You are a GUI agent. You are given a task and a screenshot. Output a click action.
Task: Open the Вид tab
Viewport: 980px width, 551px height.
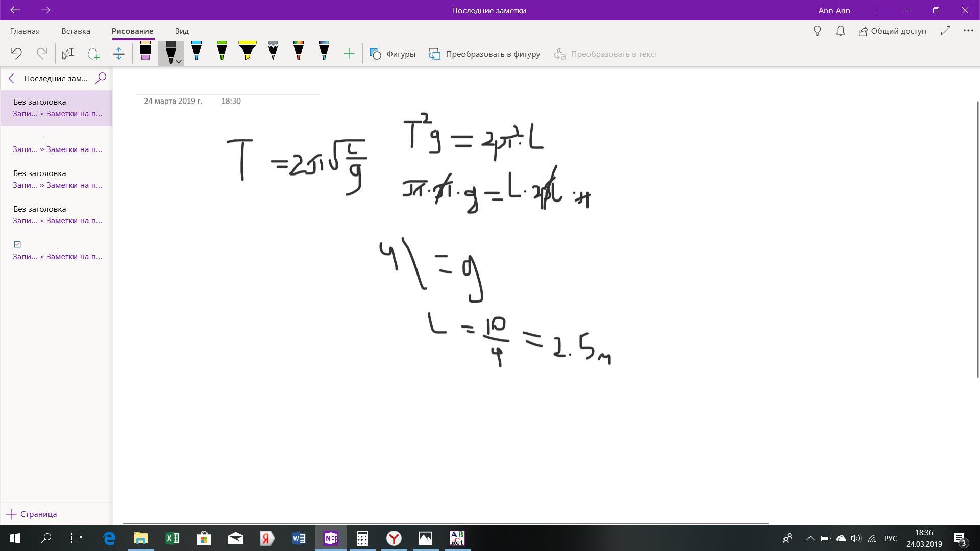coord(181,31)
